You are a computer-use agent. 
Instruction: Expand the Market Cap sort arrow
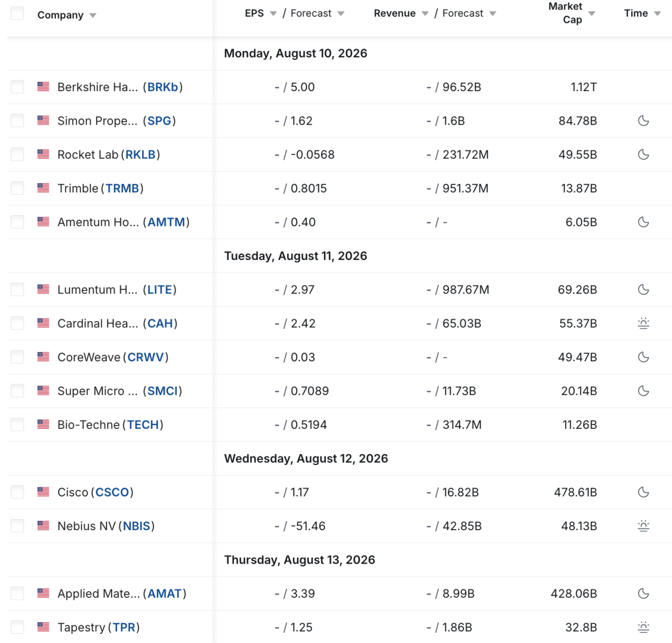coord(592,14)
